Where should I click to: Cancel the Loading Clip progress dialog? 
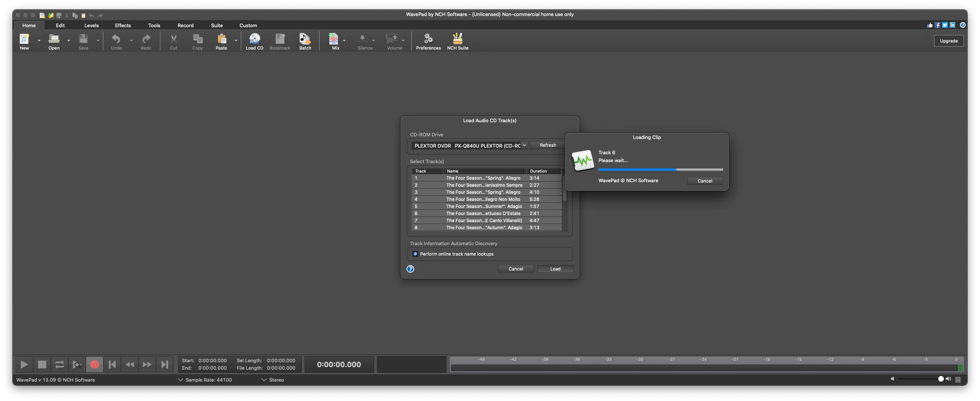704,181
